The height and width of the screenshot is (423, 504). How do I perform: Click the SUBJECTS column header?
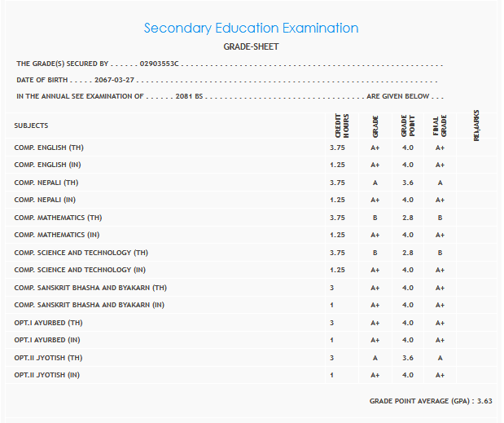tap(31, 126)
